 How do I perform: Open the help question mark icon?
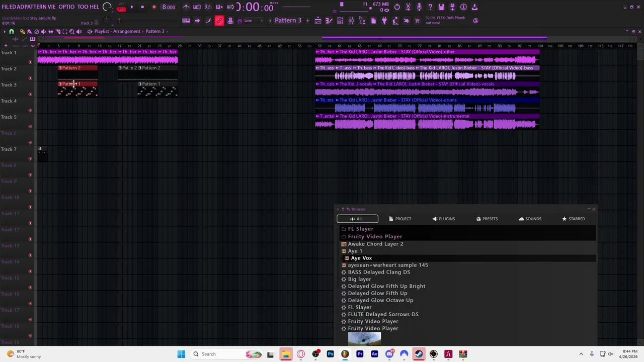click(430, 7)
